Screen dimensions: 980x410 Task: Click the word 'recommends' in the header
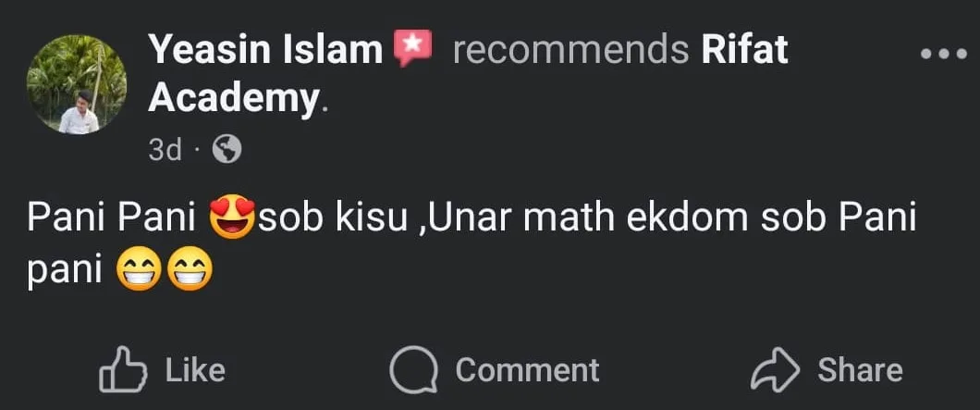tap(570, 50)
